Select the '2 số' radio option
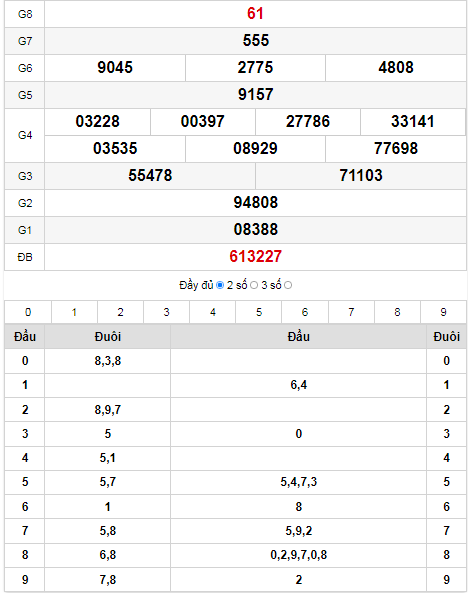The width and height of the screenshot is (468, 593). (254, 285)
